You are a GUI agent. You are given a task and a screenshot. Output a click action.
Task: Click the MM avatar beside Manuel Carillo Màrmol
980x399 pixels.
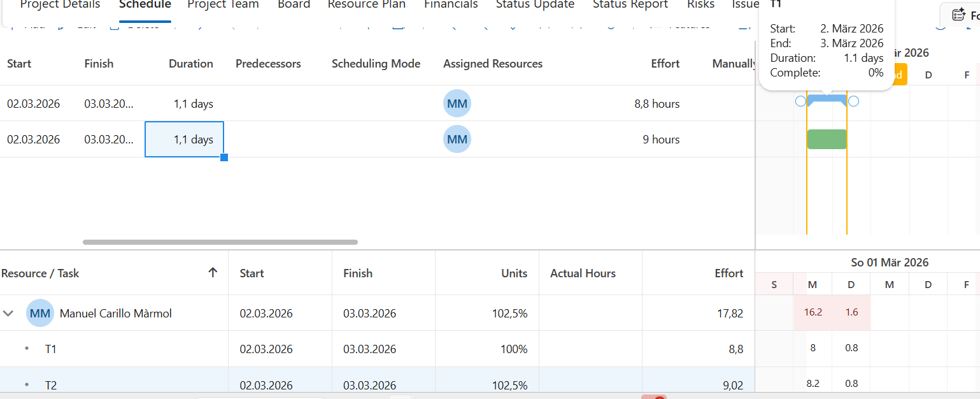(40, 313)
